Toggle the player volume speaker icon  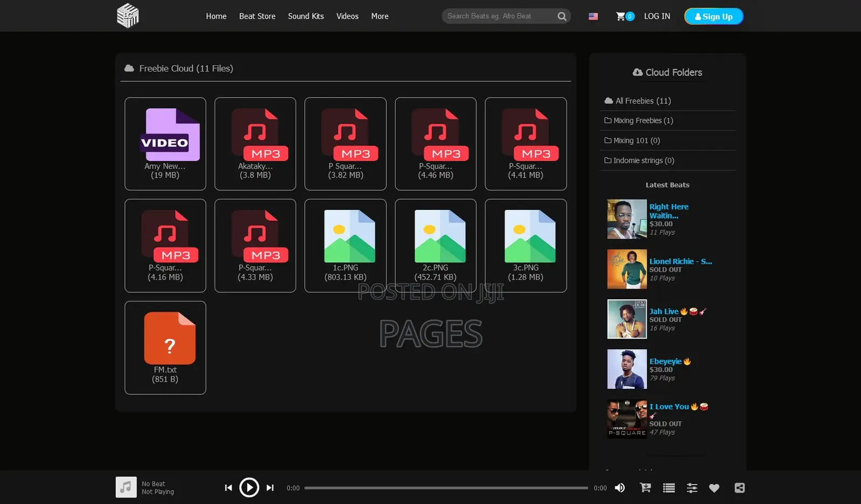pos(620,488)
